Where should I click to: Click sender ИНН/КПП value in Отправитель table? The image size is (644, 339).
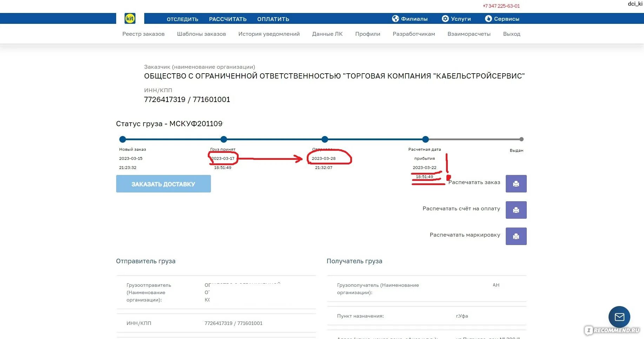click(233, 323)
